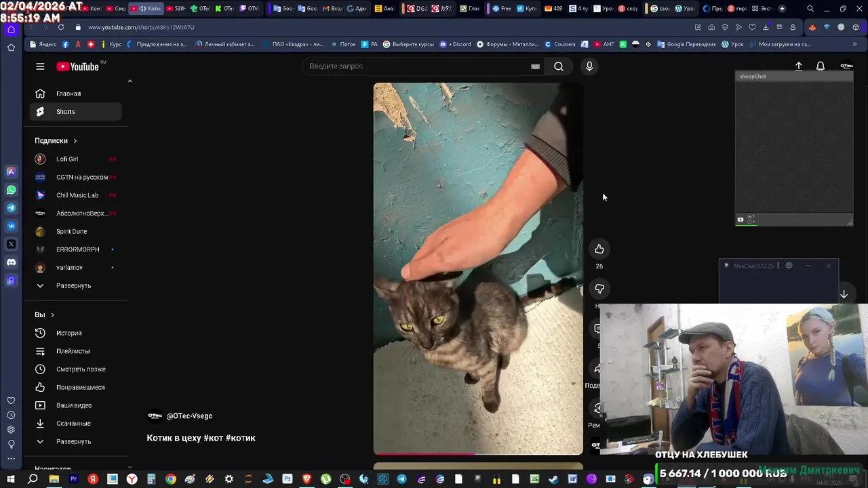This screenshot has height=488, width=868.
Task: Open Личный кабинет bookmark
Action: click(225, 44)
